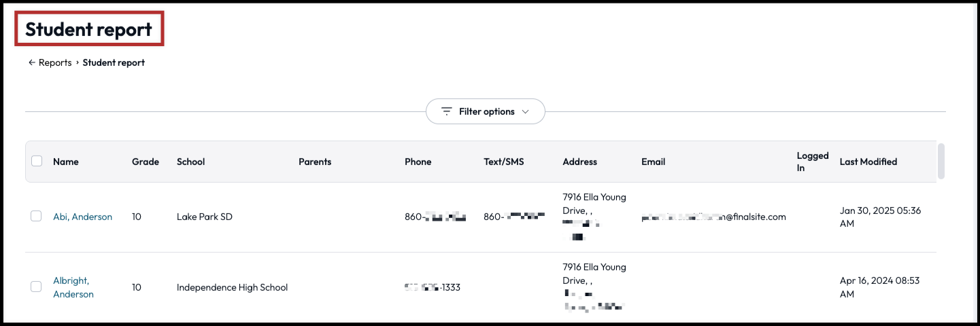980x326 pixels.
Task: Toggle the select-all header checkbox
Action: [x=37, y=161]
